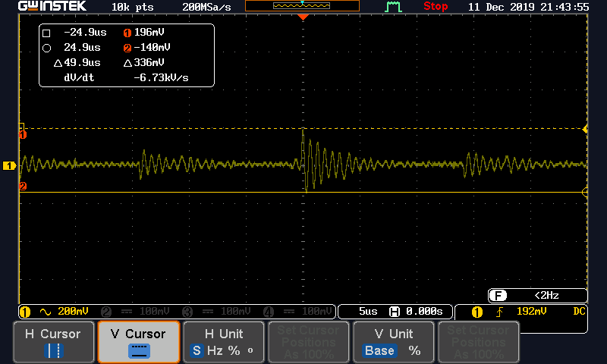Click the disabled vertical Set Cursor Positions As 100% key next to V Unit
The image size is (607, 364).
click(479, 342)
